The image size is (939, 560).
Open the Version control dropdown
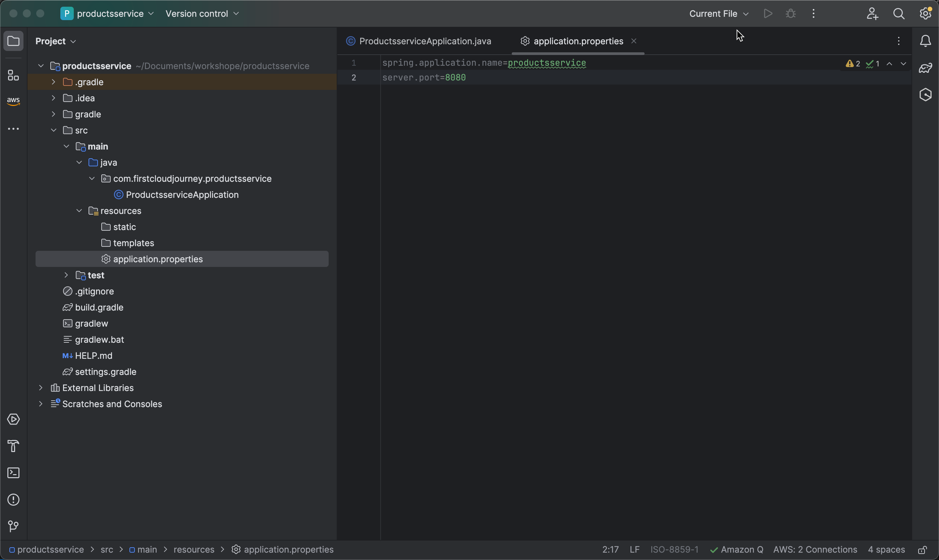coord(202,14)
